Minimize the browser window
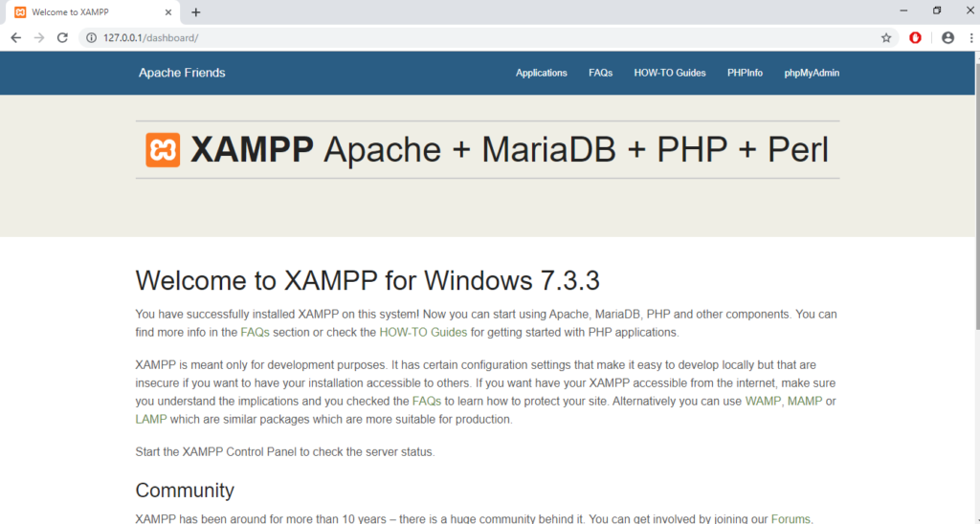This screenshot has height=524, width=980. (x=903, y=11)
